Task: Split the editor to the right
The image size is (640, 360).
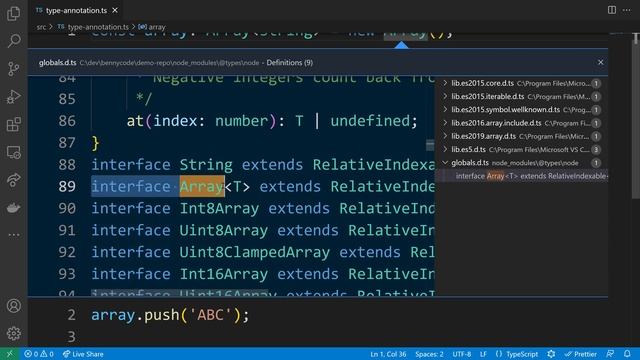Action: coord(611,10)
